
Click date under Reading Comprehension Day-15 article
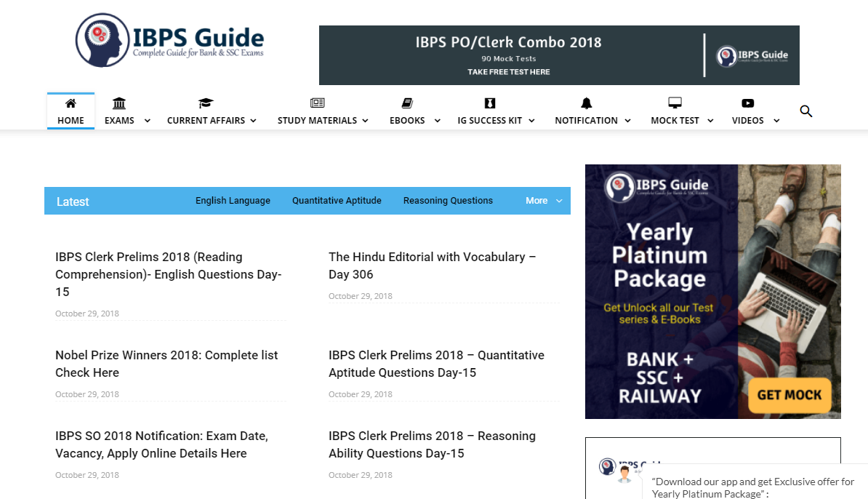(x=87, y=314)
